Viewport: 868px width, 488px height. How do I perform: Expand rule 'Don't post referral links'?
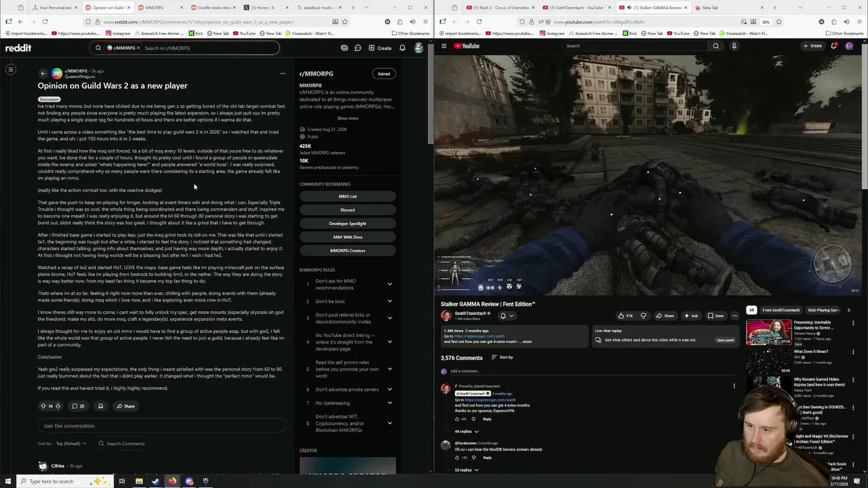pyautogui.click(x=389, y=318)
